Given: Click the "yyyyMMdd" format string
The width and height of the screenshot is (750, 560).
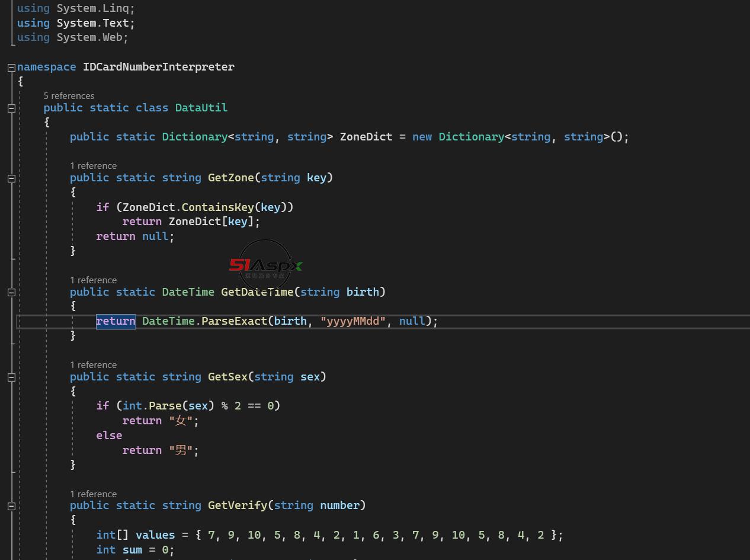Looking at the screenshot, I should [353, 321].
